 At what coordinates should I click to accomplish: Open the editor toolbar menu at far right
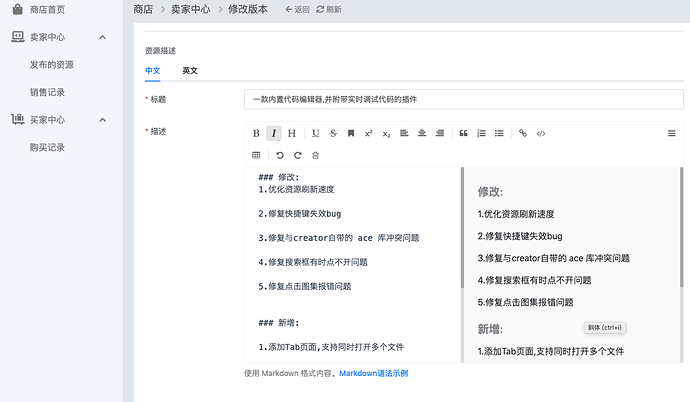click(672, 133)
